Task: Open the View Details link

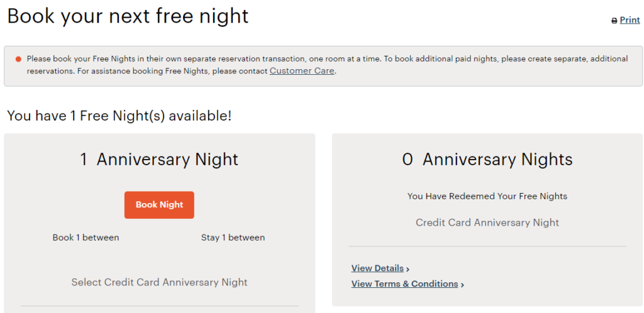Action: (377, 268)
